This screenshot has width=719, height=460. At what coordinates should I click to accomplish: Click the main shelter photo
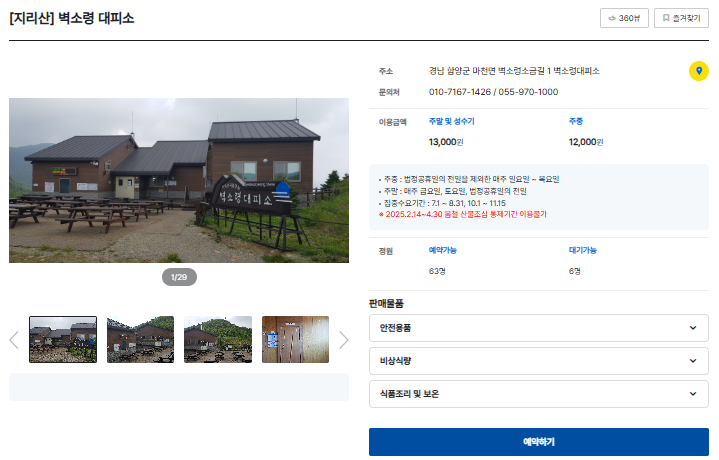(x=179, y=180)
